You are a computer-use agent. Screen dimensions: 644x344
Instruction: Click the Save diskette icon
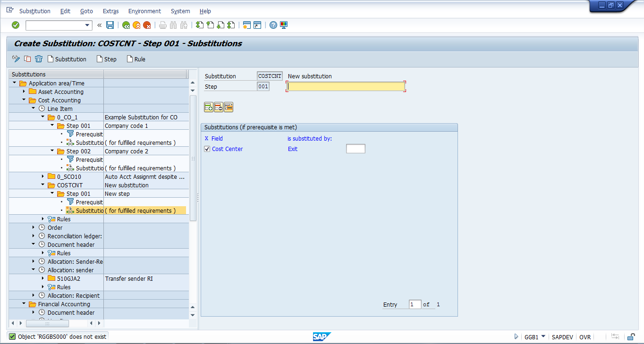pos(110,25)
